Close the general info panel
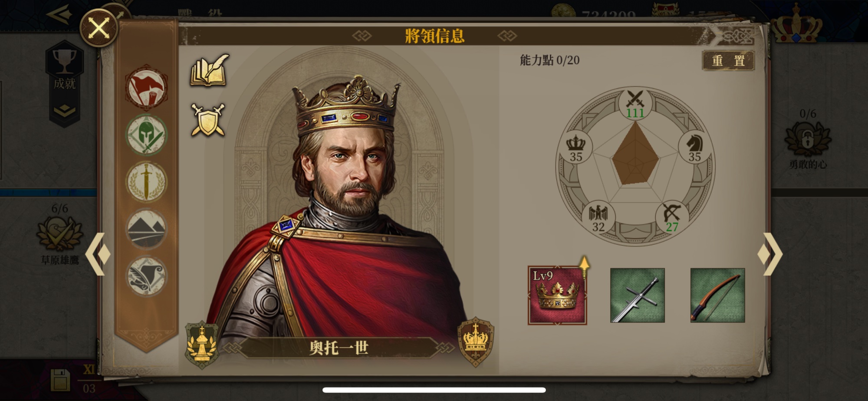Viewport: 868px width, 401px height. coord(99,29)
